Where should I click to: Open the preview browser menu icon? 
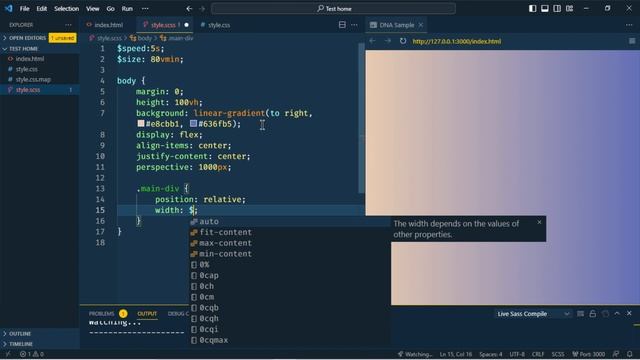coord(632,41)
